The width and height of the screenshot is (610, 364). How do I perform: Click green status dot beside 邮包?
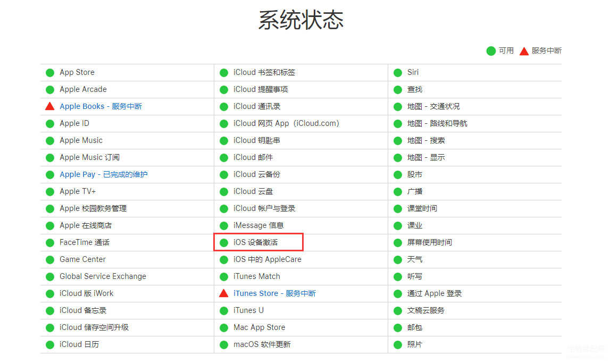[398, 328]
